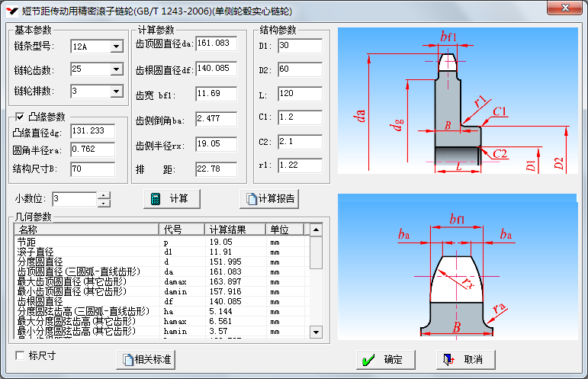Image resolution: width=588 pixels, height=379 pixels.
Task: Open the 链轮排数 combo box
Action: click(116, 92)
